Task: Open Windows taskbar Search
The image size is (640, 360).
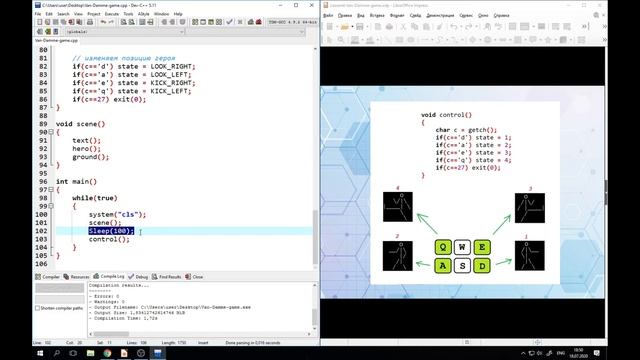Action: point(57,353)
